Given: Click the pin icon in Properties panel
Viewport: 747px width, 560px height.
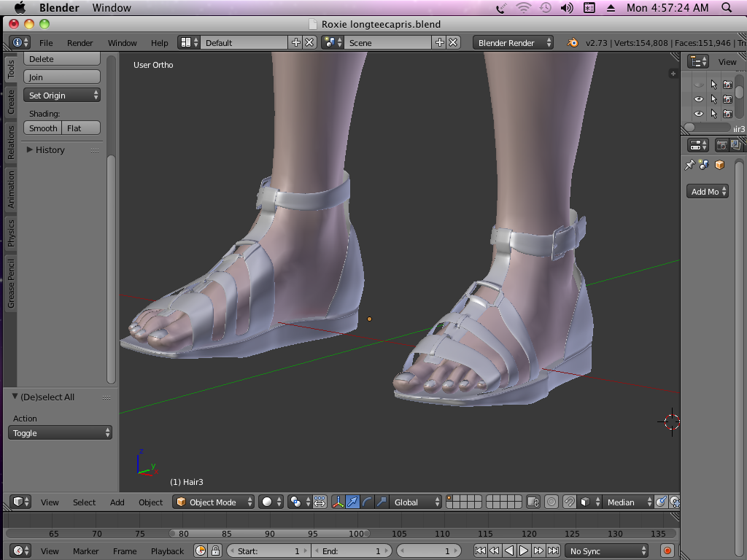Looking at the screenshot, I should coord(689,166).
